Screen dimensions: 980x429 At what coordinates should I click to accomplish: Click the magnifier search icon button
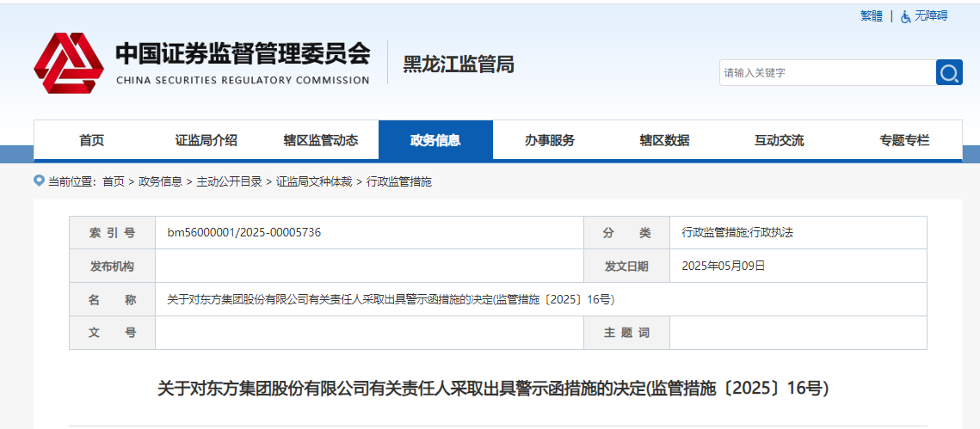pos(949,73)
